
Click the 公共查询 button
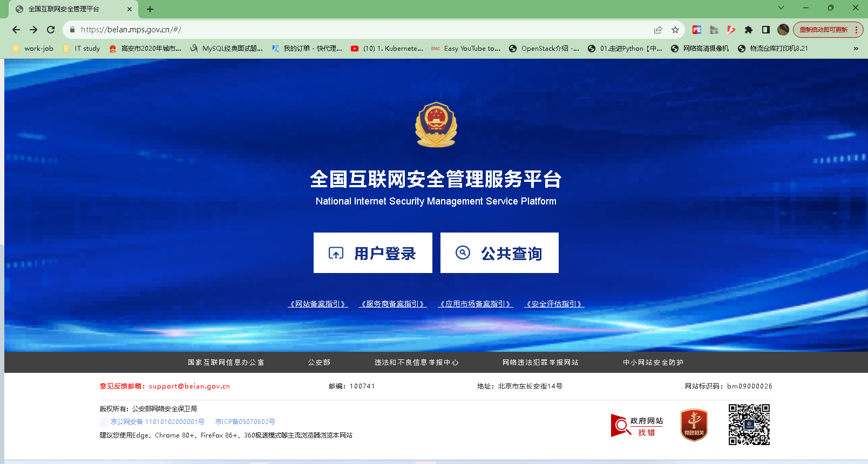click(x=499, y=253)
